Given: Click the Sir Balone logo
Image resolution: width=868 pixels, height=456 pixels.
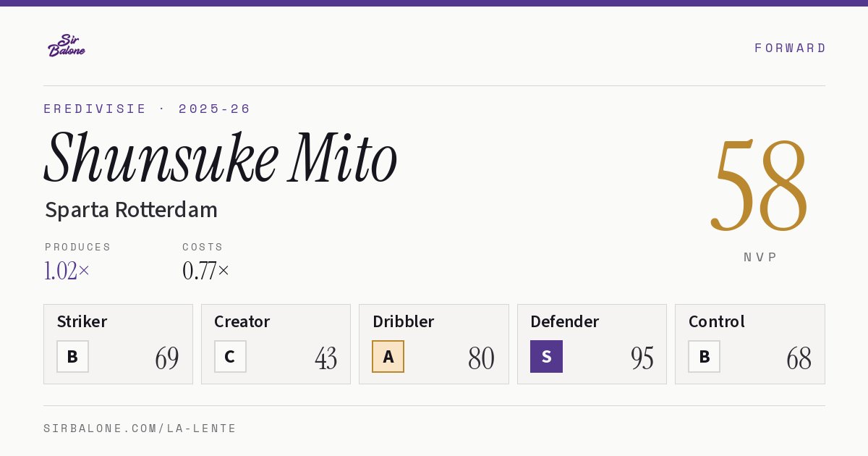Looking at the screenshot, I should coord(67,46).
